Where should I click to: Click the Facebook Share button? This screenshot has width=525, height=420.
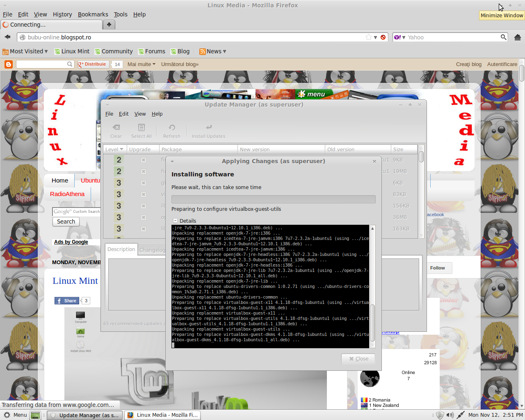pos(66,301)
